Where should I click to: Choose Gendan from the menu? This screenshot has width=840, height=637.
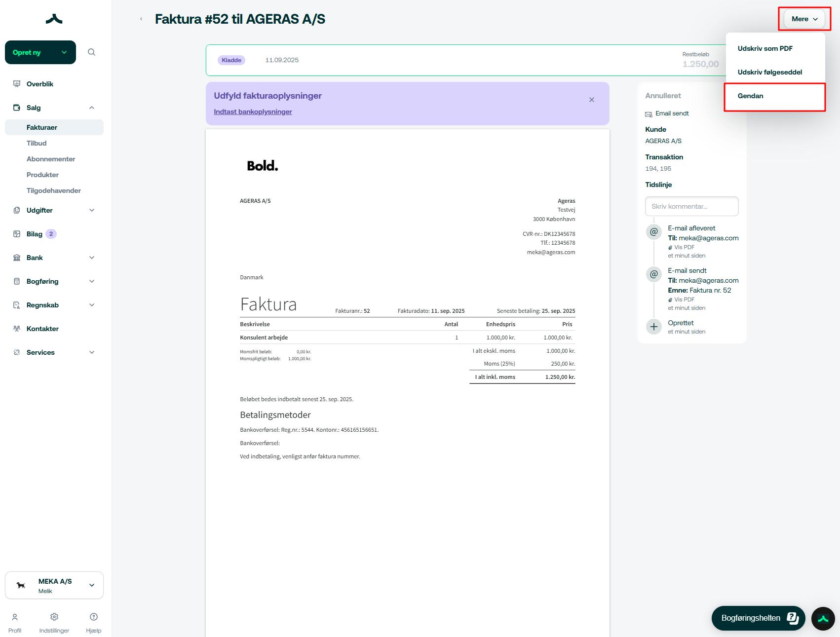tap(775, 96)
